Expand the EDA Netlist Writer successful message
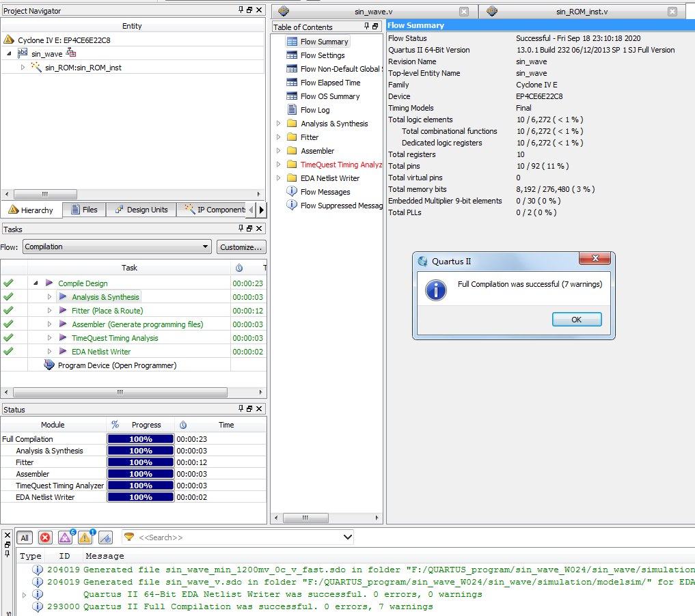 pyautogui.click(x=25, y=595)
